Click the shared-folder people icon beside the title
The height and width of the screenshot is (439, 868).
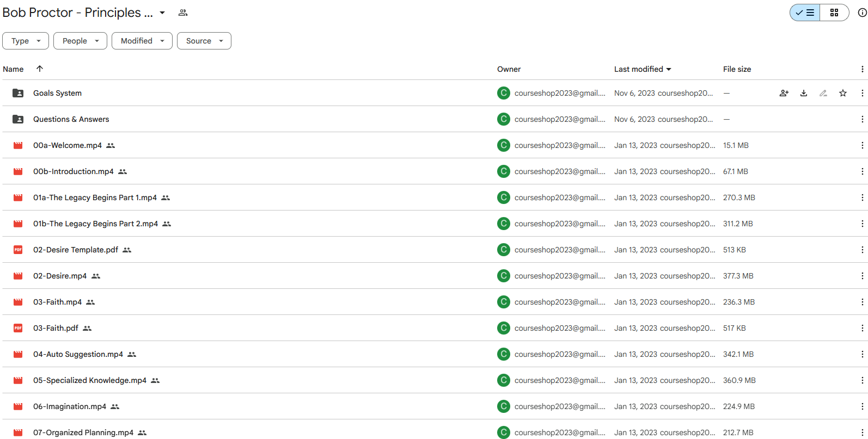[183, 13]
